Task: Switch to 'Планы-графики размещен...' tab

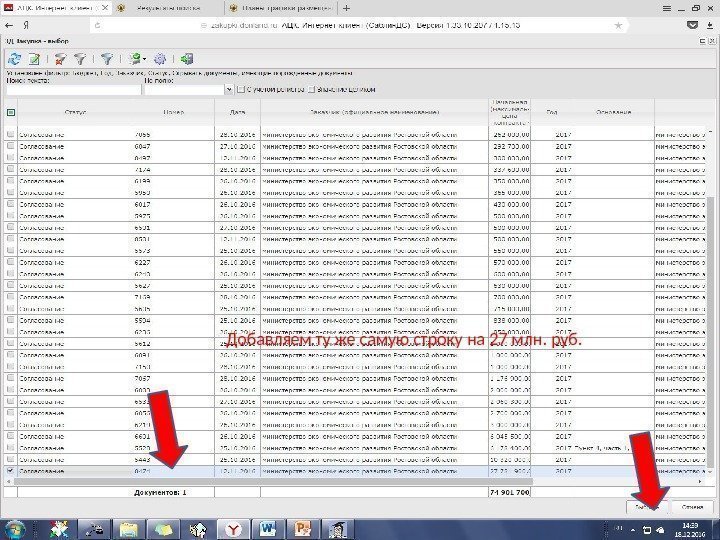Action: pos(281,8)
